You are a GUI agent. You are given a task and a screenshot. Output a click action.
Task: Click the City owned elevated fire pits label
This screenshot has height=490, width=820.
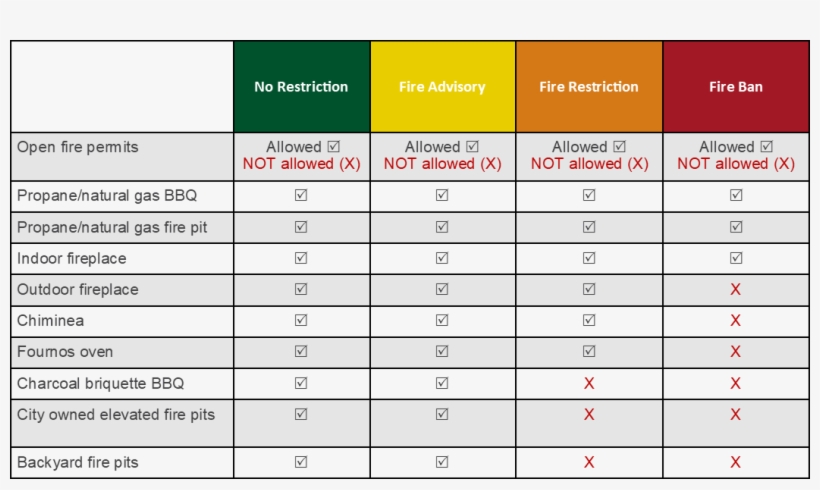click(116, 414)
